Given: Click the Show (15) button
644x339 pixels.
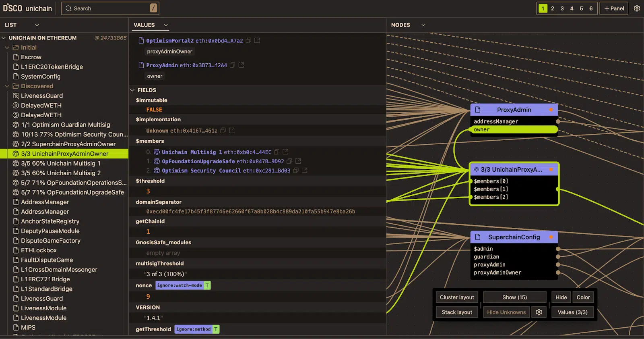Looking at the screenshot, I should coord(514,297).
